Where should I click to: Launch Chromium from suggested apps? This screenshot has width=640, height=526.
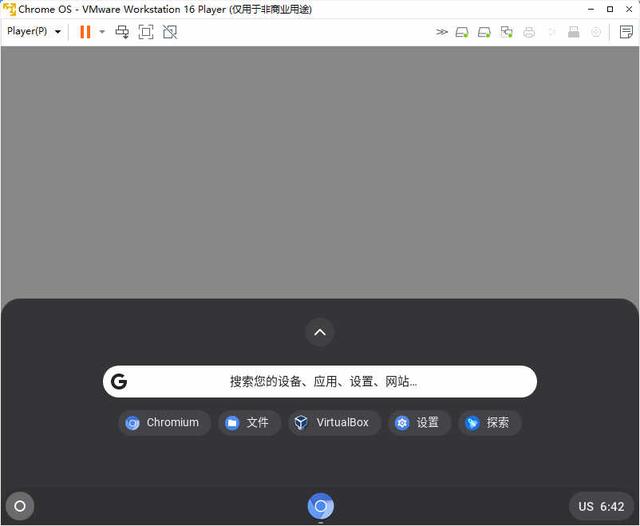click(164, 423)
